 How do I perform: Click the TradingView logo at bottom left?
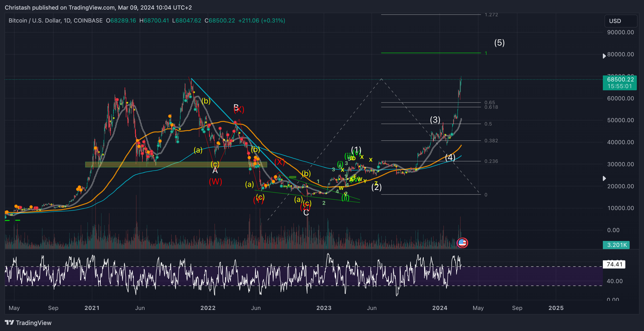click(x=28, y=323)
